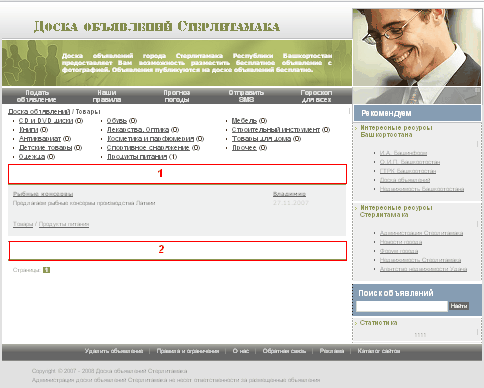Click the 'Удалить объявление' footer link
Screen dimensions: 484x388
pos(114,351)
